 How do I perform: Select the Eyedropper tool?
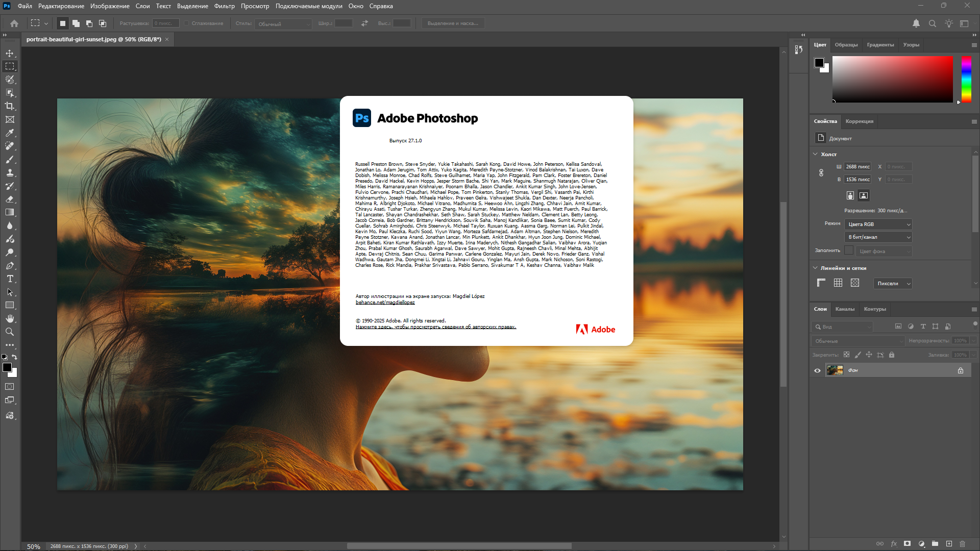(x=10, y=133)
